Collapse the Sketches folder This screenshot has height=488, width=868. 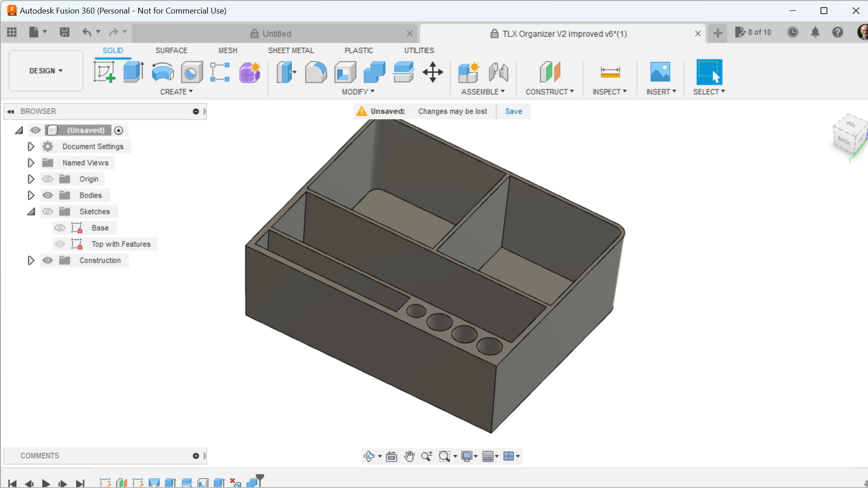(x=31, y=211)
